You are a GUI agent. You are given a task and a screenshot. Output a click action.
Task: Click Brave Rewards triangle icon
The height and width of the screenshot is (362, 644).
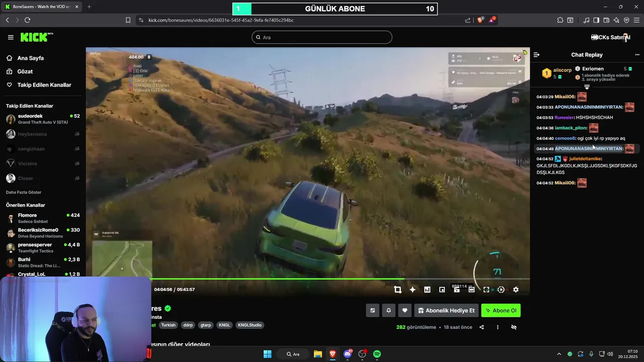492,20
